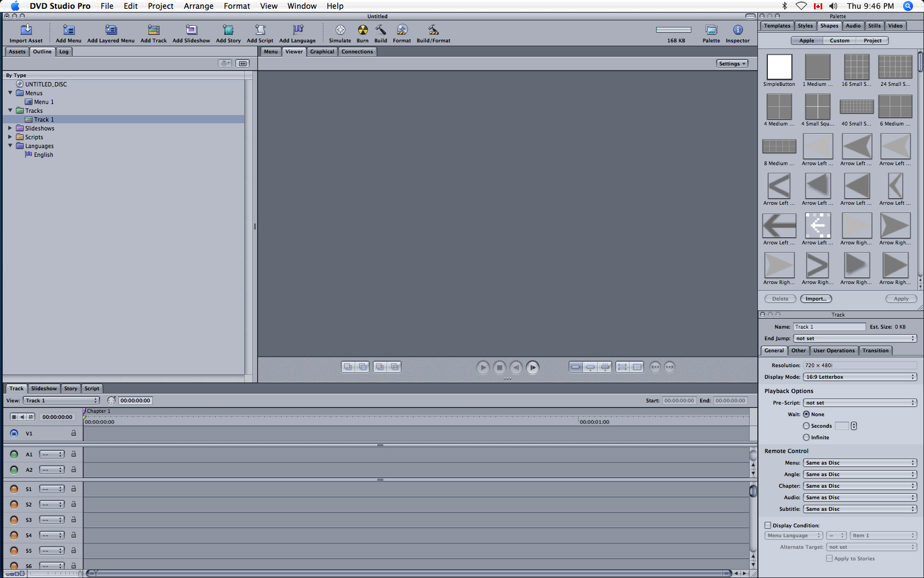The height and width of the screenshot is (578, 924).
Task: Click the Import Asset toolbar icon
Action: pos(26,30)
